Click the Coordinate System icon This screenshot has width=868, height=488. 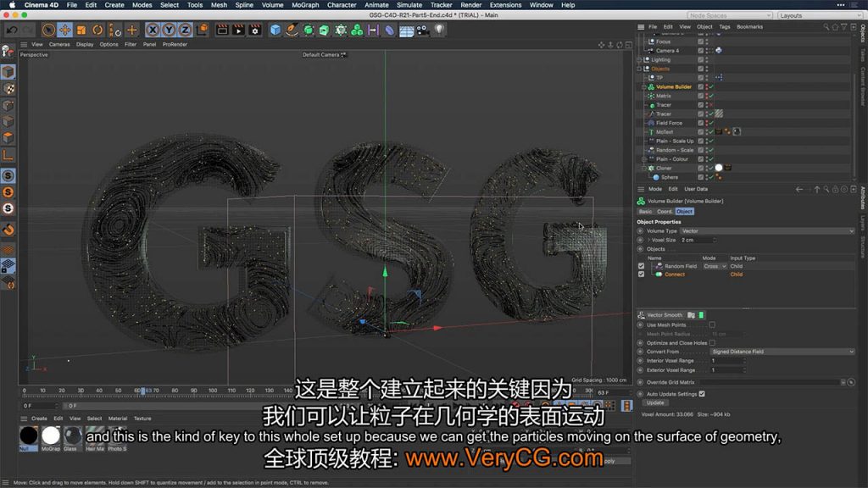(203, 30)
